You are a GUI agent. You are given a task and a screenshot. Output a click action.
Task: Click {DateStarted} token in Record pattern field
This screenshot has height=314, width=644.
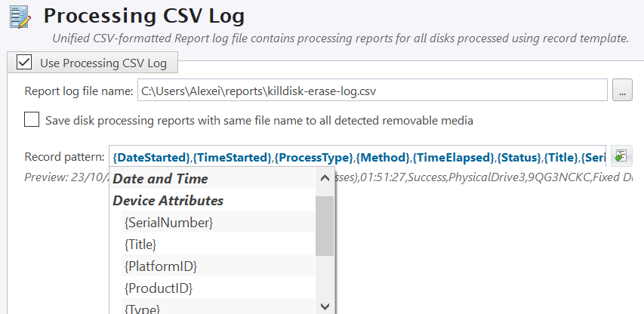coord(151,157)
